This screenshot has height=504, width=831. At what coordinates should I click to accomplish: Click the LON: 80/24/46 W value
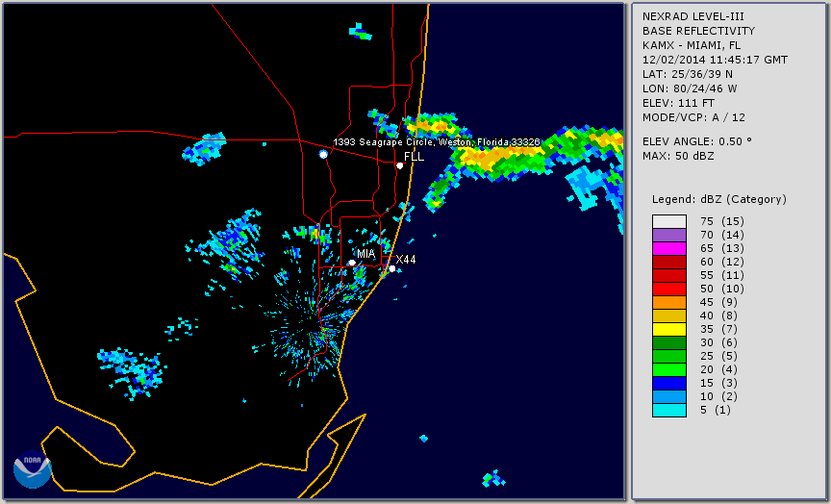690,88
